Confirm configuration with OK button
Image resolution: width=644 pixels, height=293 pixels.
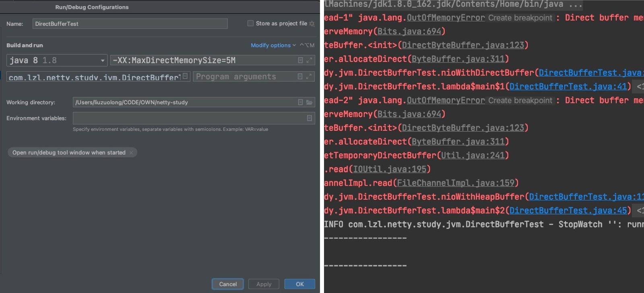300,284
